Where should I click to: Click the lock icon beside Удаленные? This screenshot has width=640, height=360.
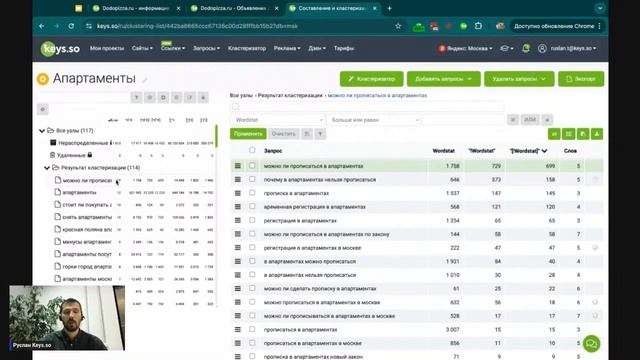tap(90, 155)
